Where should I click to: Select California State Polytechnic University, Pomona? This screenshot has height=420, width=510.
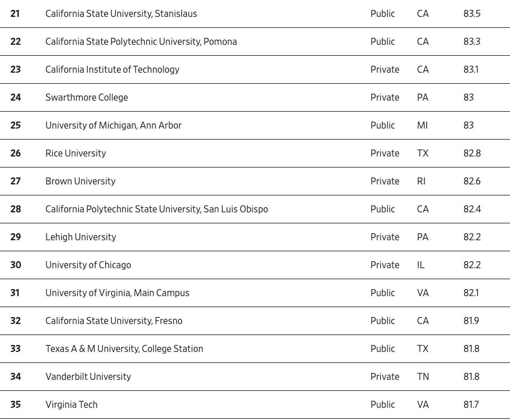click(141, 42)
